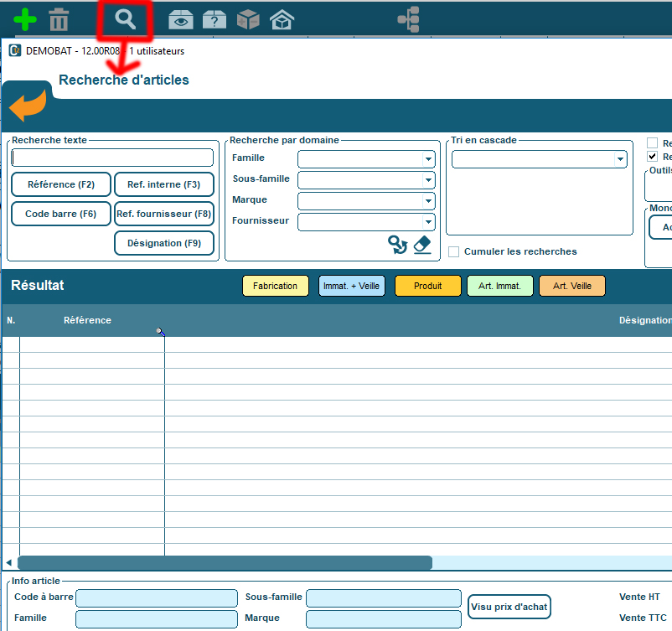
Task: Select the Fabrication filter button
Action: pos(275,286)
